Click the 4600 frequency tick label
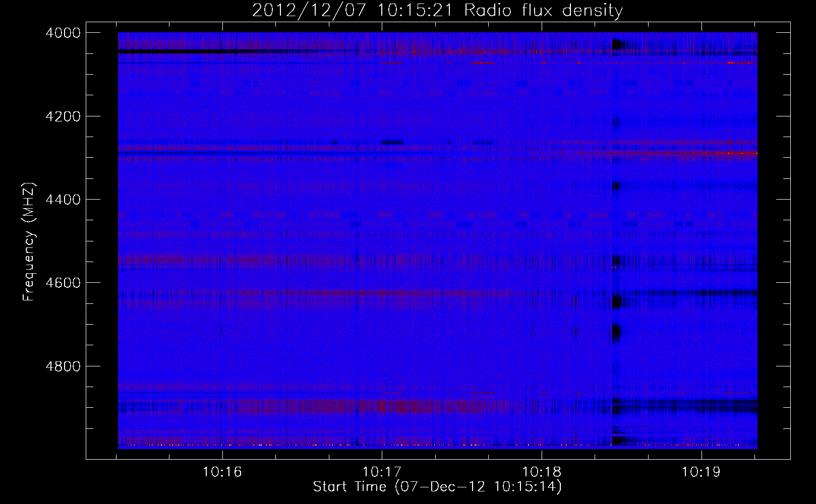Image resolution: width=816 pixels, height=504 pixels. (x=63, y=283)
